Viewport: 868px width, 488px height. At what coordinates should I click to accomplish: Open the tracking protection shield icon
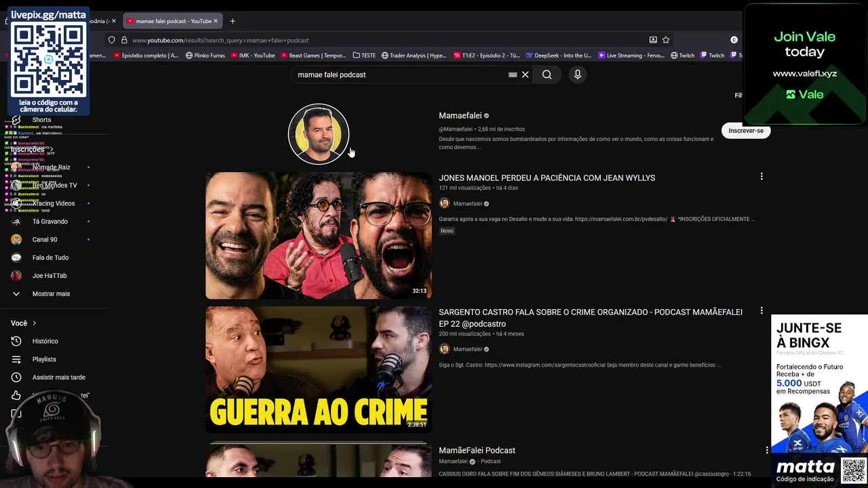112,40
